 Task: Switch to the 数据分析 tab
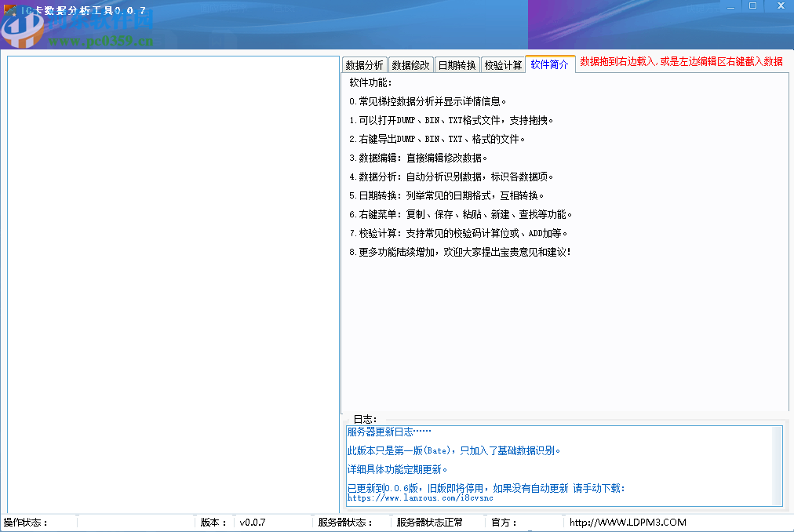tap(364, 64)
